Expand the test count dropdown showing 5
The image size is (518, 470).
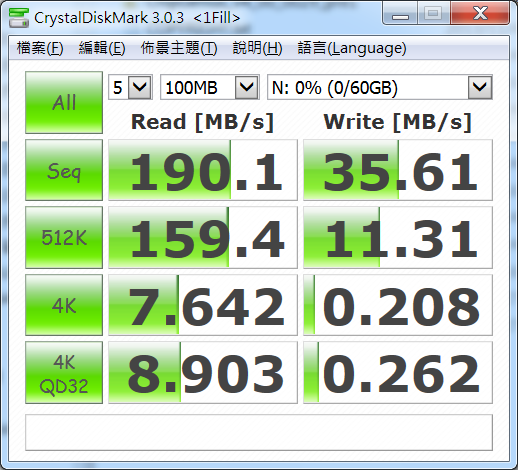140,87
